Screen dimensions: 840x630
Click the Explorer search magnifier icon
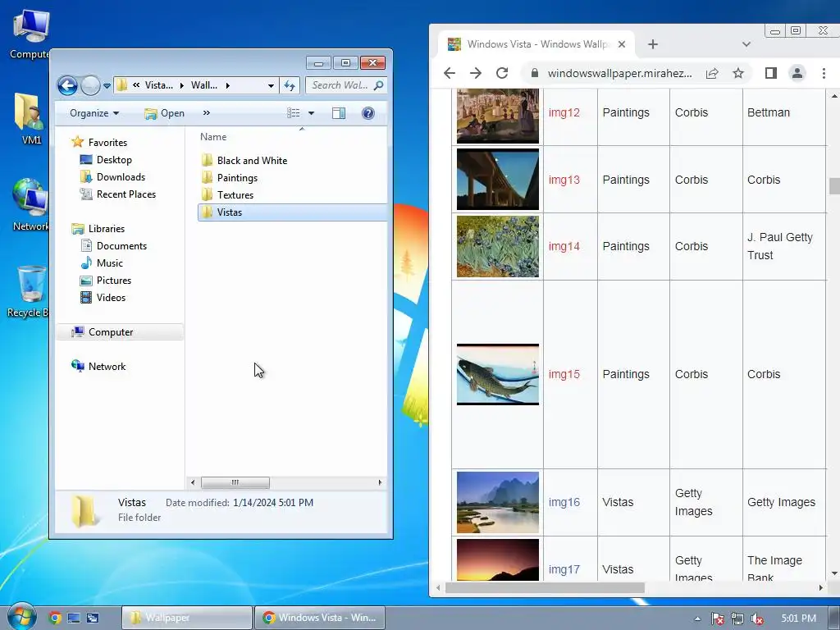click(378, 85)
